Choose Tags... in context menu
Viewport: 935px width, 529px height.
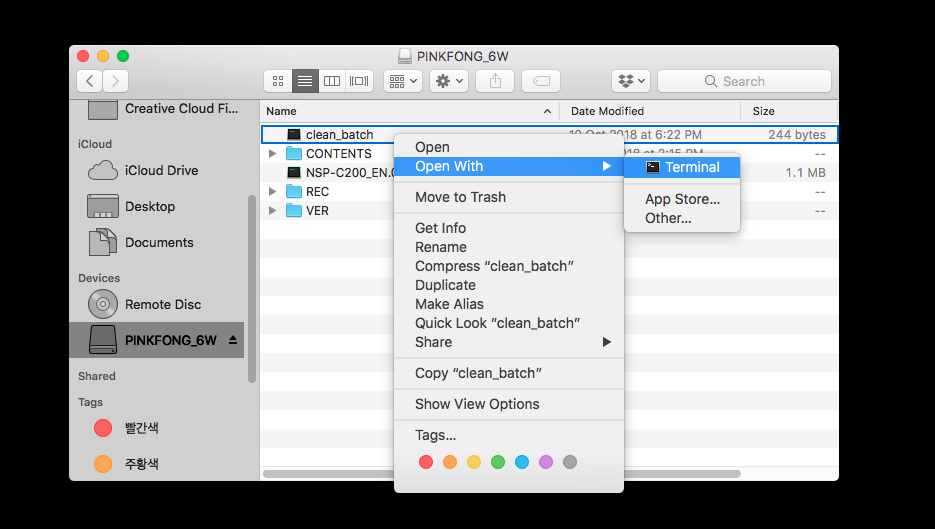[x=509, y=436]
